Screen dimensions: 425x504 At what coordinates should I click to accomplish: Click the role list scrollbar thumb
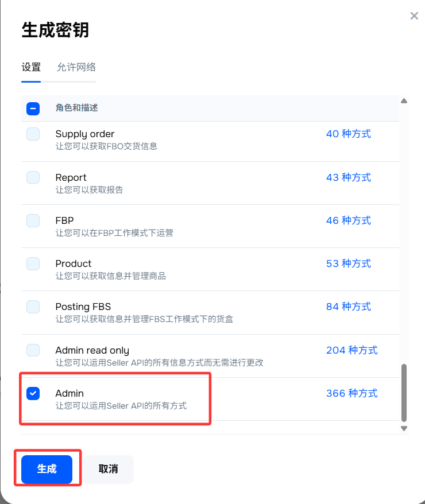pos(404,393)
